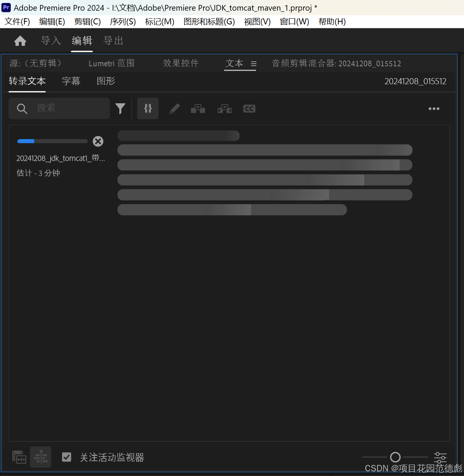
Task: Switch to the 导出 workspace
Action: (114, 41)
